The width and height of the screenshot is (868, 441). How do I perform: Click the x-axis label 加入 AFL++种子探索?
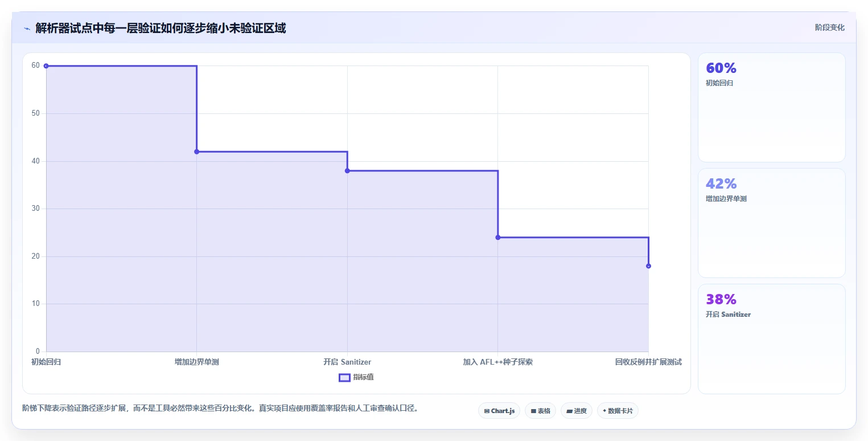point(498,362)
